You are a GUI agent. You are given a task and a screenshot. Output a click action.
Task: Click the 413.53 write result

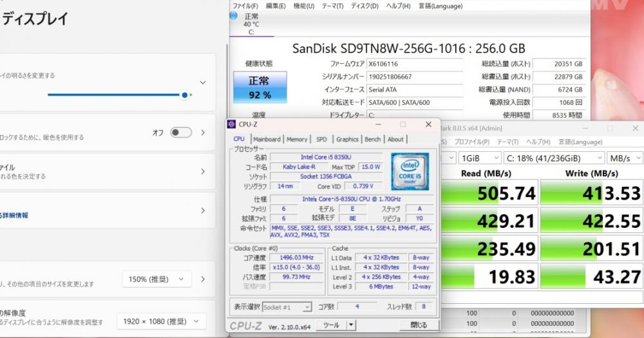click(591, 192)
